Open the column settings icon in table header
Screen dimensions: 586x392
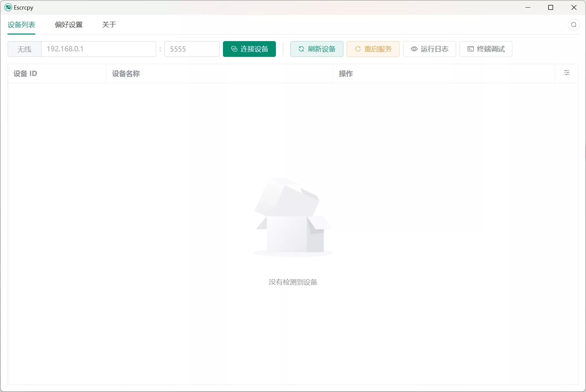566,73
